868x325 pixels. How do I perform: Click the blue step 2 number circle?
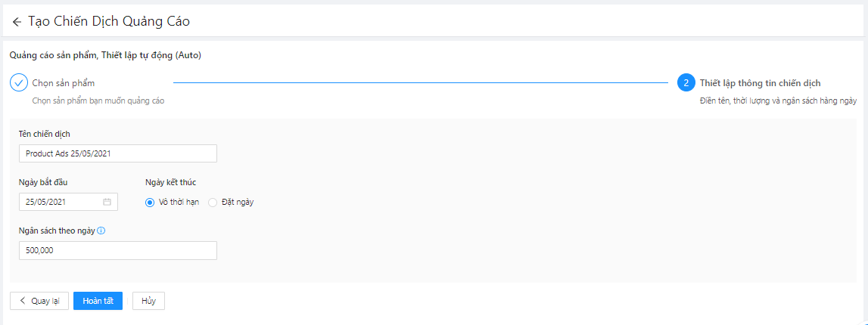(x=686, y=83)
